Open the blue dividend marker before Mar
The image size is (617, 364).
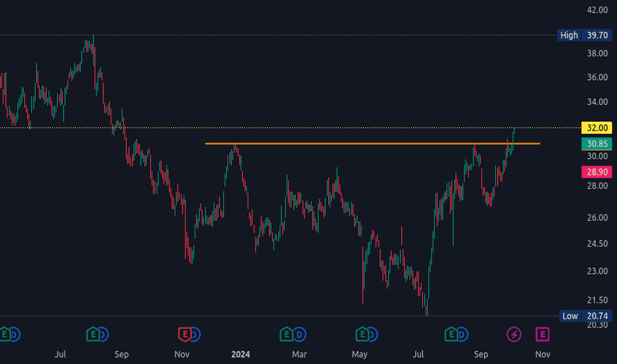300,334
